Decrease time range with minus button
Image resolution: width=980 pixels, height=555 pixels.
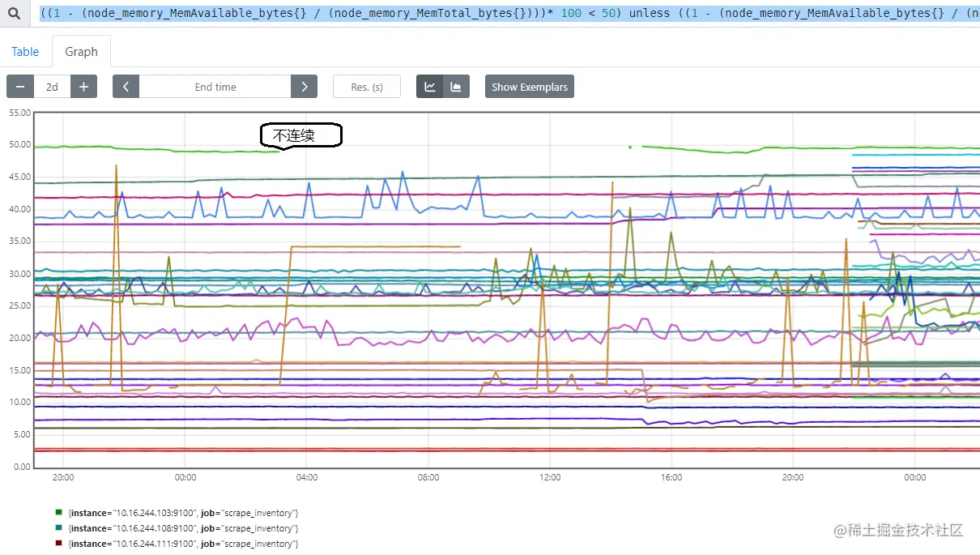(20, 87)
